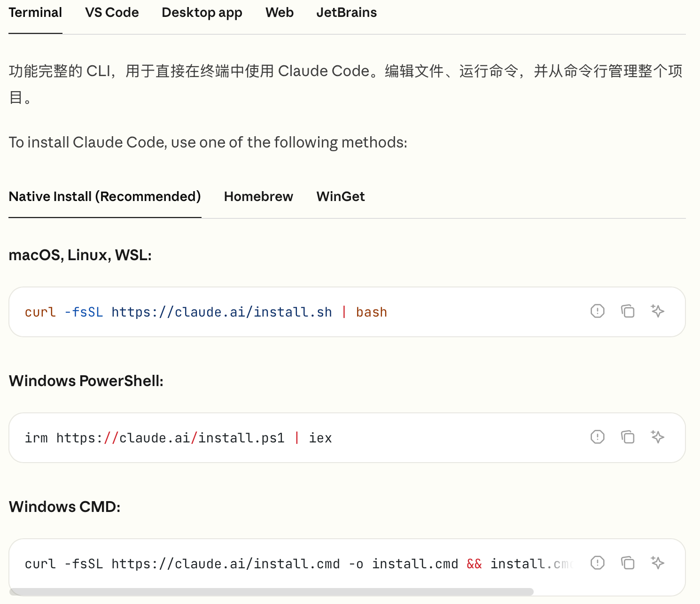The image size is (700, 604).
Task: Choose the WinGet install method
Action: pos(341,196)
